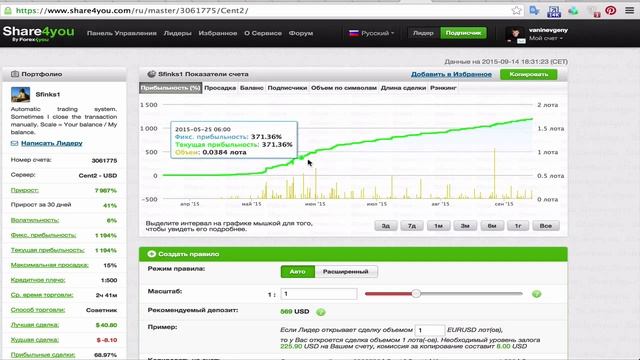The image size is (640, 360).
Task: Set chart interval to 3м
Action: [465, 226]
